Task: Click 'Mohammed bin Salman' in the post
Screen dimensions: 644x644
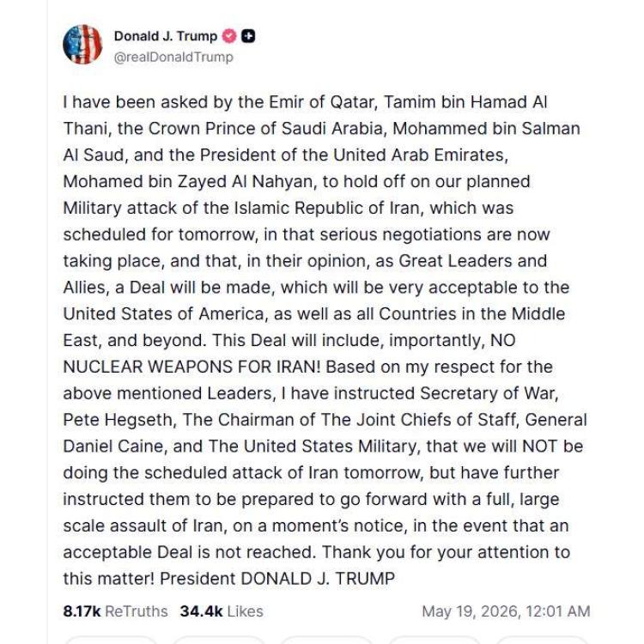Action: tap(486, 129)
